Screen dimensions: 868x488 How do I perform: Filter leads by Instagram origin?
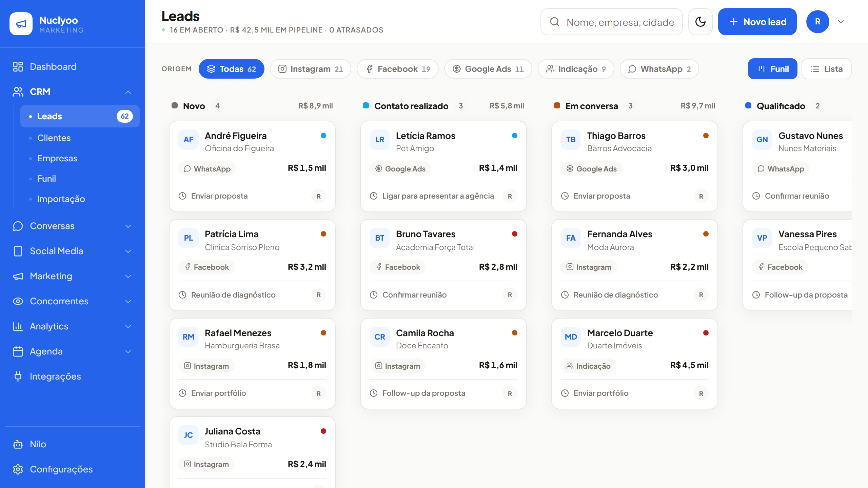[311, 69]
